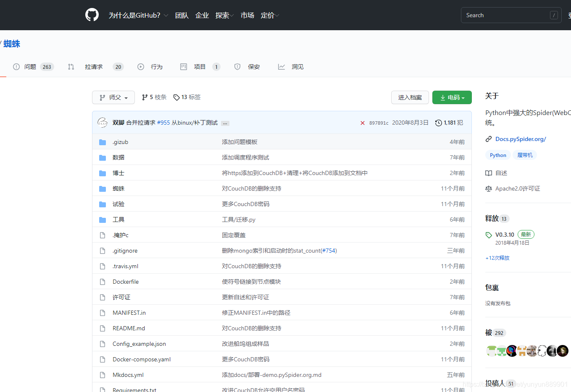Screen dimensions: 571x392
Task: Open issue #754 link in .gitignore row
Action: coord(329,251)
